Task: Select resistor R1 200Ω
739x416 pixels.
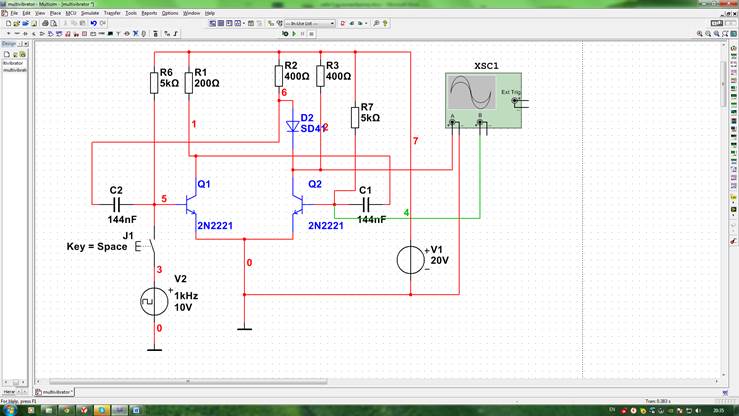Action: coord(189,83)
